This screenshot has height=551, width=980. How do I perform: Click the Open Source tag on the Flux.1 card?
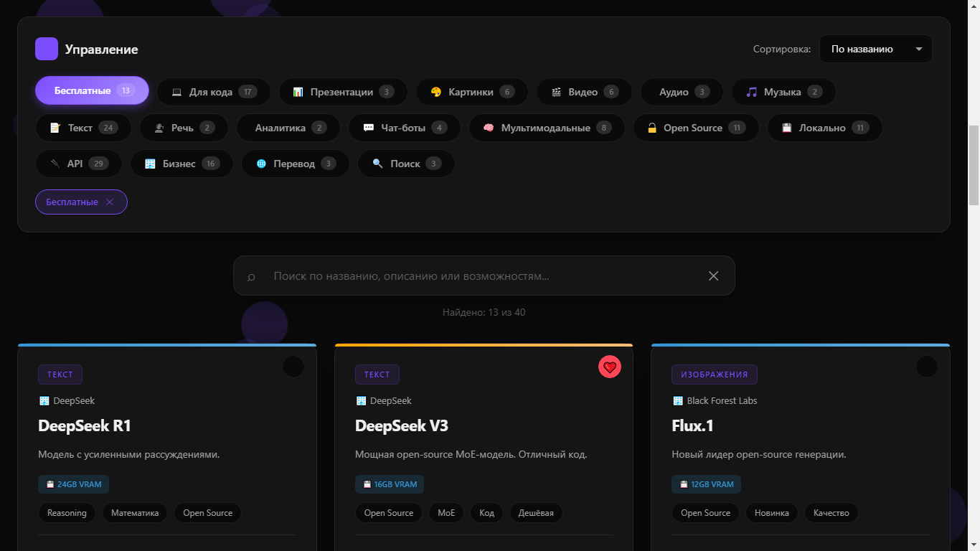click(x=705, y=513)
